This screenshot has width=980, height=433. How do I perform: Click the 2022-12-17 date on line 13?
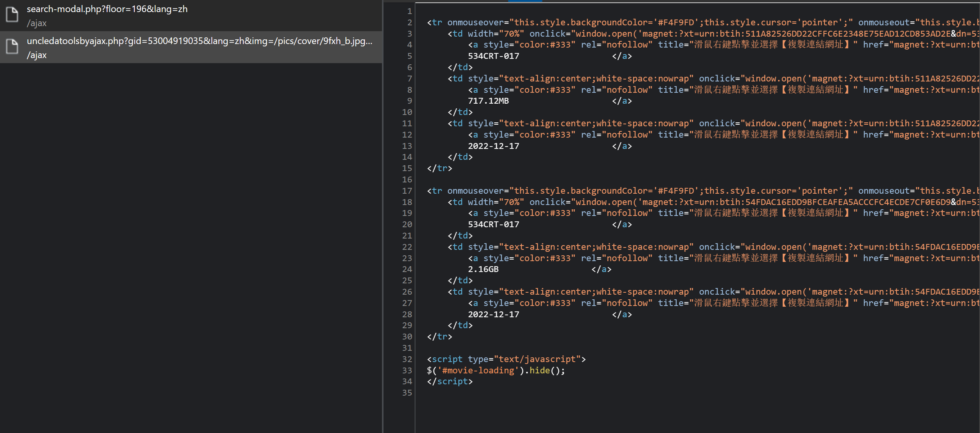pyautogui.click(x=493, y=146)
